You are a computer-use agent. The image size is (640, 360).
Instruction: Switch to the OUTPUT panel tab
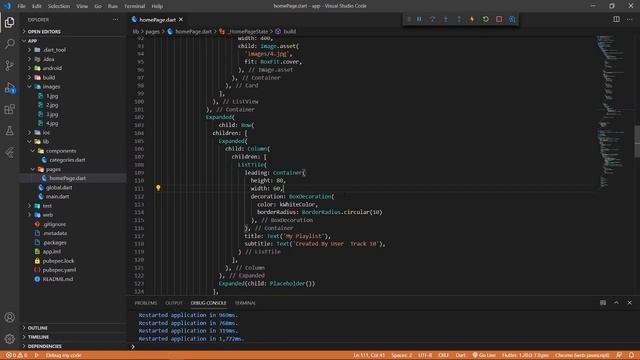[174, 303]
